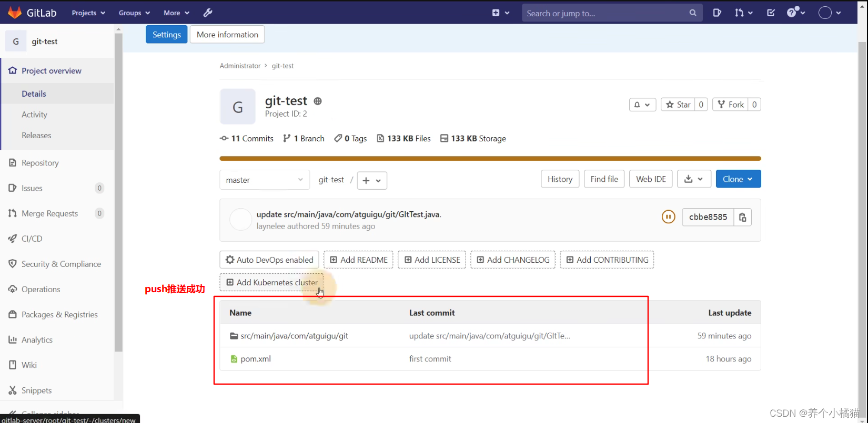
Task: Open the Clone dropdown
Action: click(x=738, y=179)
